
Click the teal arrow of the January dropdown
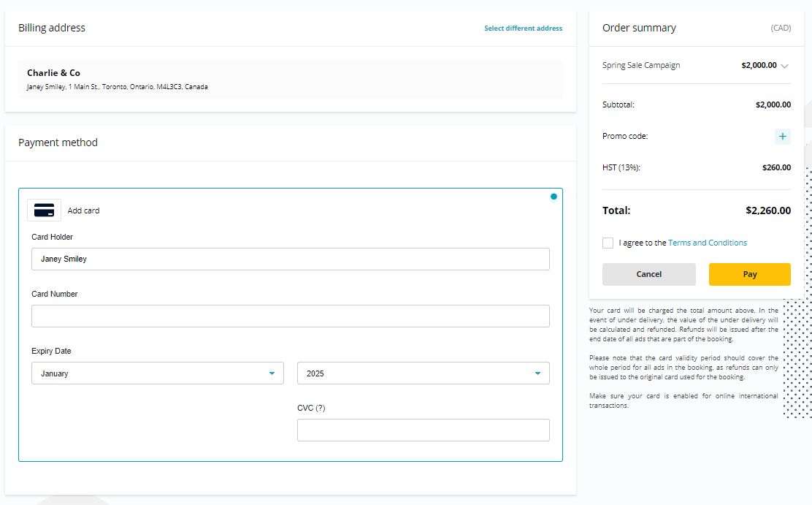pyautogui.click(x=272, y=373)
